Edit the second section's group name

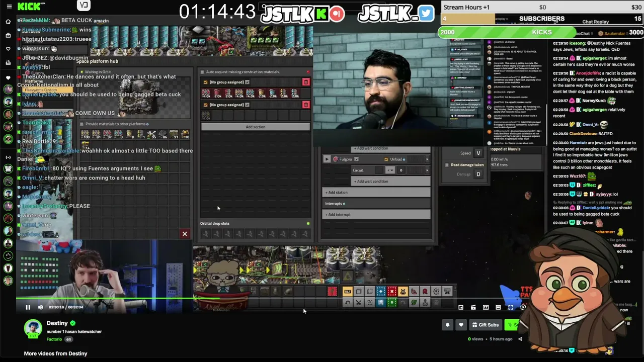pyautogui.click(x=247, y=105)
